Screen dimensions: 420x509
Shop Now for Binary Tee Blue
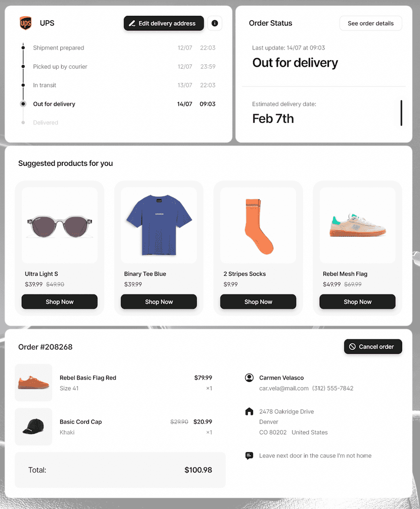point(159,302)
